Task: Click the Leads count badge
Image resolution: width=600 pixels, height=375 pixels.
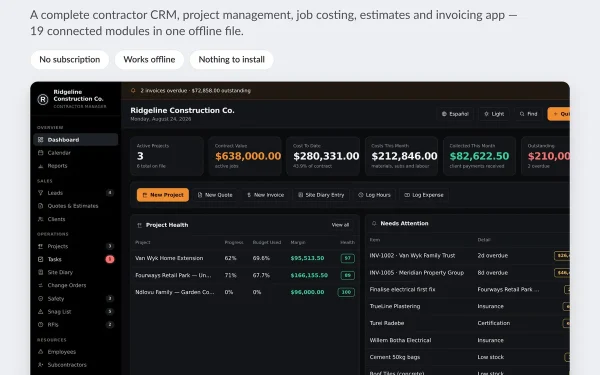Action: click(x=110, y=193)
